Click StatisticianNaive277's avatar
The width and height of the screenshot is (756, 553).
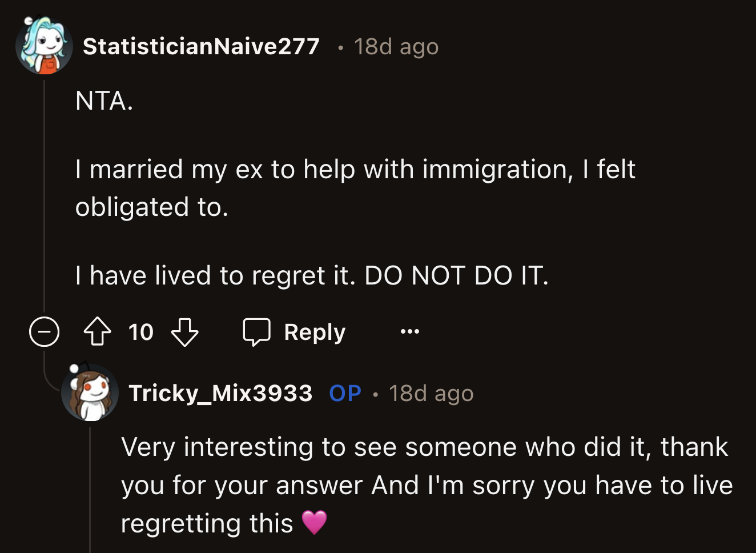point(45,45)
